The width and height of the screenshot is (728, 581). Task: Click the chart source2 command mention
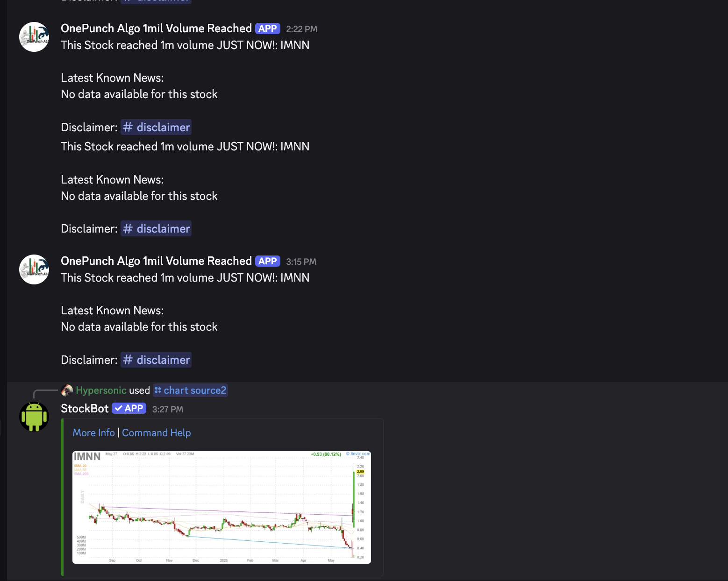(x=191, y=390)
